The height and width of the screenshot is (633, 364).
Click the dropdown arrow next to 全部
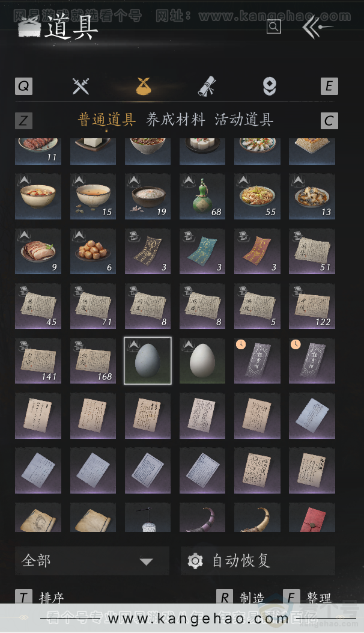pyautogui.click(x=146, y=561)
